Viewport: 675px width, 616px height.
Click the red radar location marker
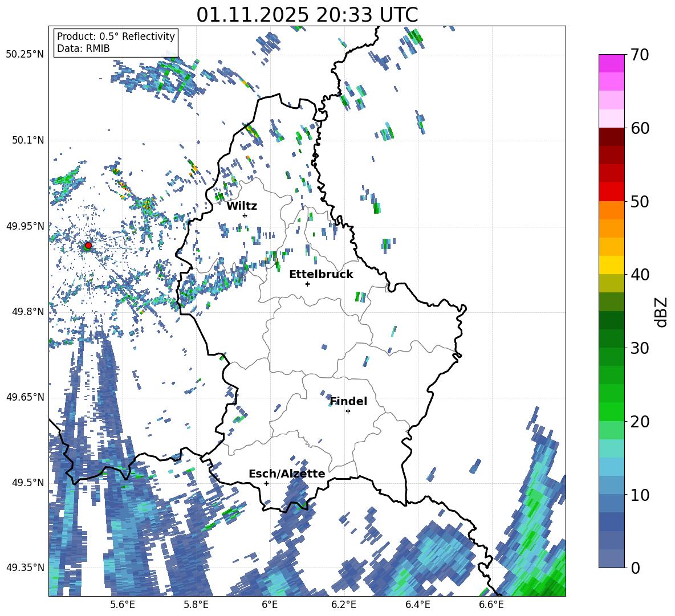(x=88, y=245)
